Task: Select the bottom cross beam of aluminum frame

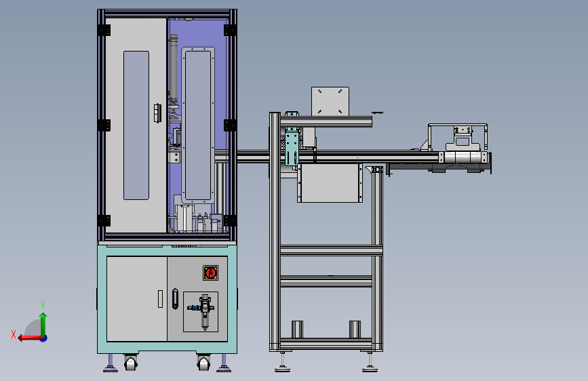Action: (x=326, y=343)
